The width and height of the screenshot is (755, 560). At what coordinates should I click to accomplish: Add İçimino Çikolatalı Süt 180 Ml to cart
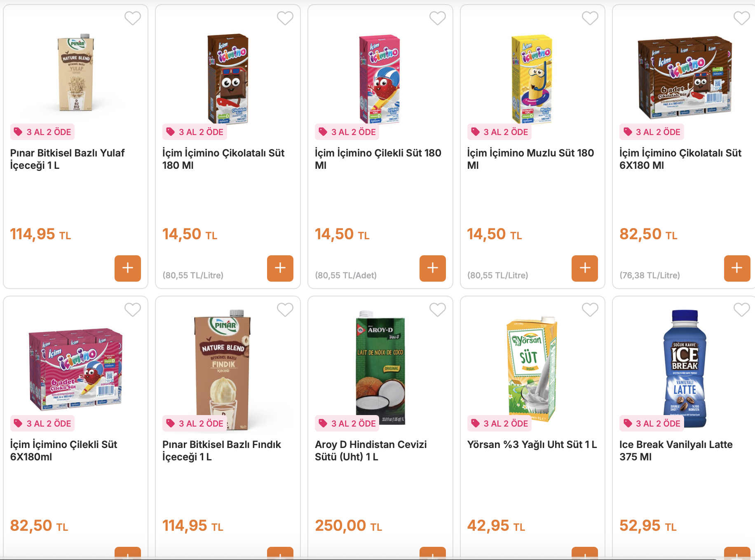click(x=280, y=268)
